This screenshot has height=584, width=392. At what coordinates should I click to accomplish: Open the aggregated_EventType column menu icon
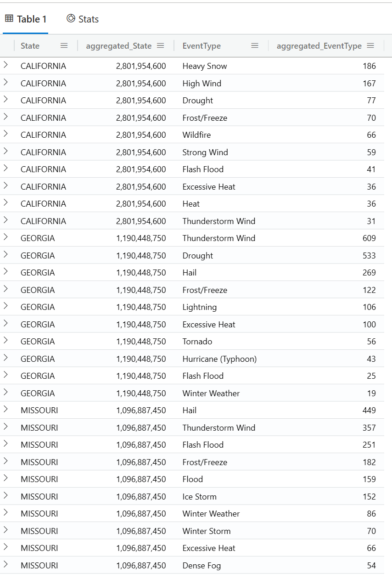coord(370,46)
